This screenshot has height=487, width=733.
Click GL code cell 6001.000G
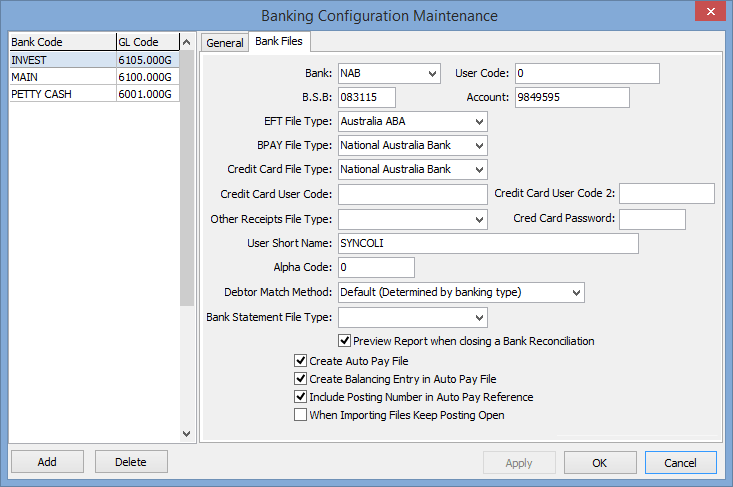(x=148, y=94)
